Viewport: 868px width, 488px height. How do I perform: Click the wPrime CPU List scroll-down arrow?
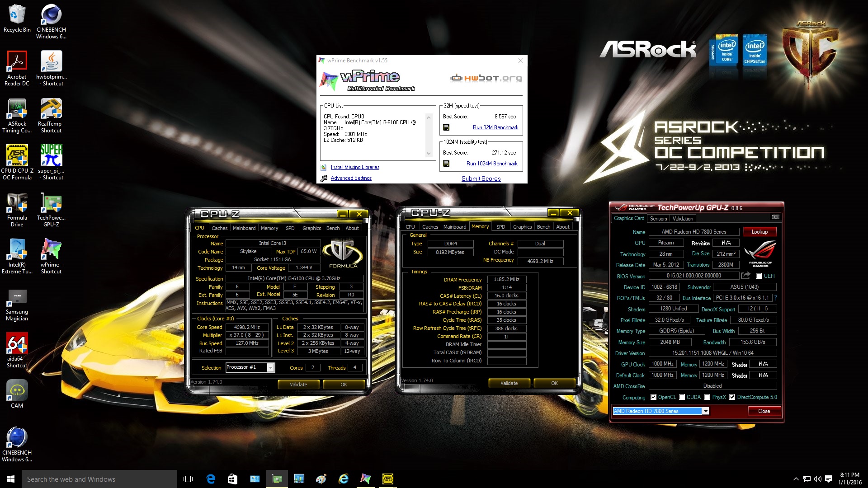click(429, 154)
